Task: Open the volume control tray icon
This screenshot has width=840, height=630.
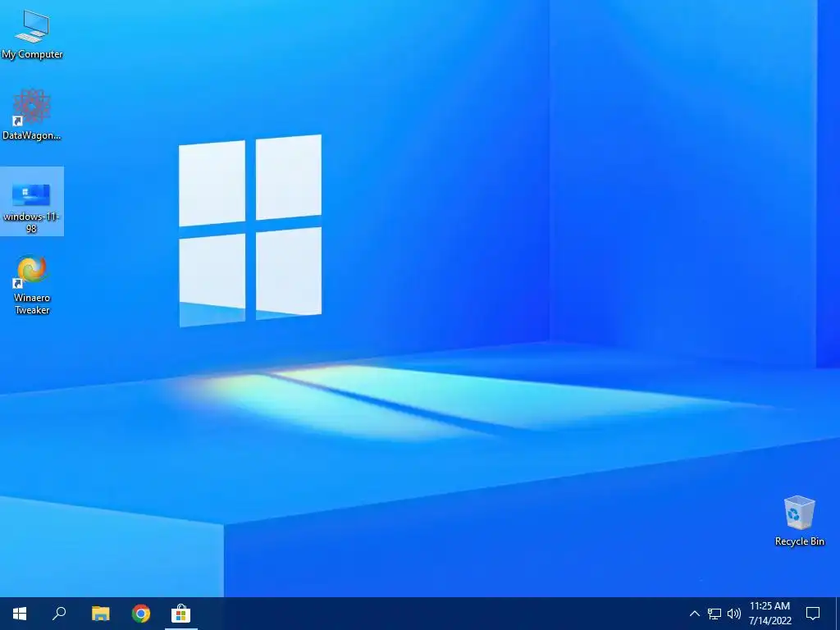Action: coord(734,614)
